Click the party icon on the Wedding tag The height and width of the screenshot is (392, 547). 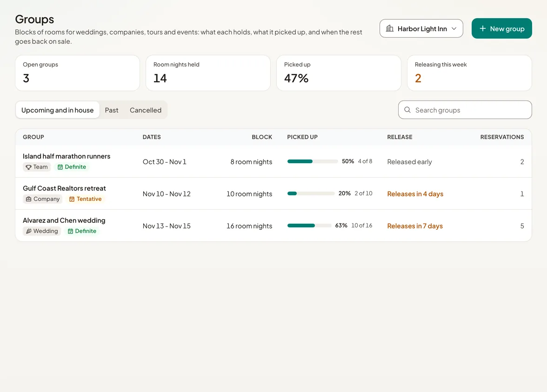coord(29,231)
